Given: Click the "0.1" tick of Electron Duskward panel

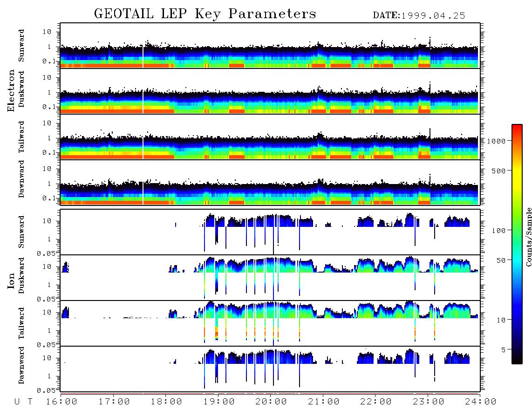Looking at the screenshot, I should pos(48,107).
